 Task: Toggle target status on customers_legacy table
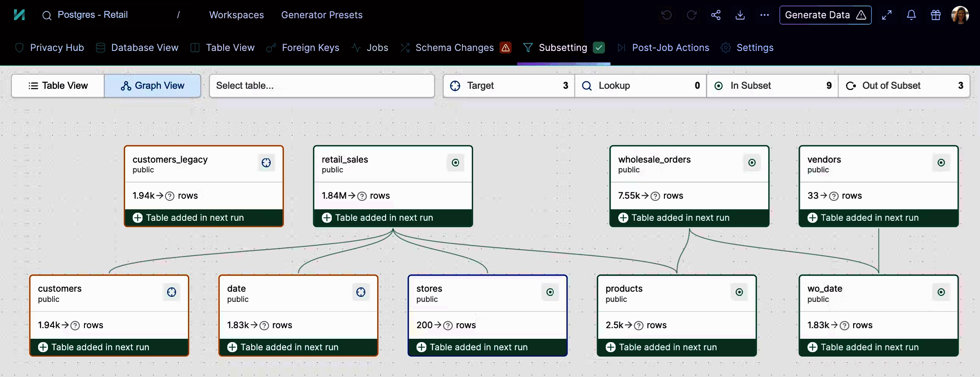(x=266, y=163)
